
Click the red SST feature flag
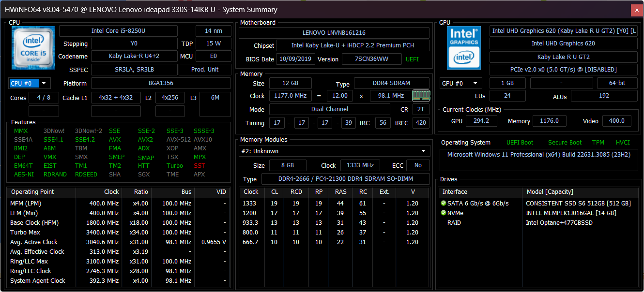(199, 166)
